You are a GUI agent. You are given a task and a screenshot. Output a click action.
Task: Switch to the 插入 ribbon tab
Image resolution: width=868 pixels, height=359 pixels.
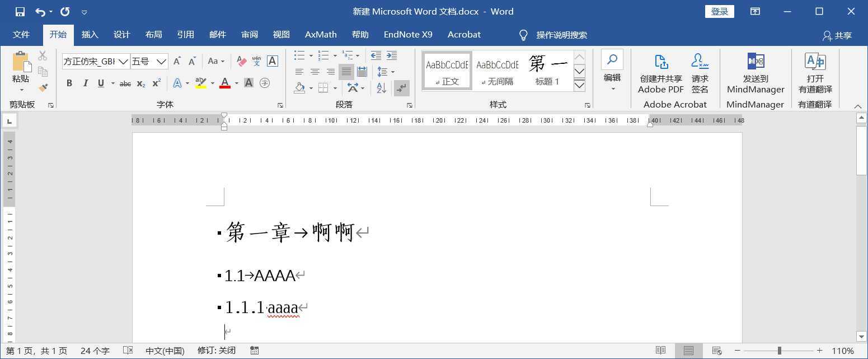(90, 34)
